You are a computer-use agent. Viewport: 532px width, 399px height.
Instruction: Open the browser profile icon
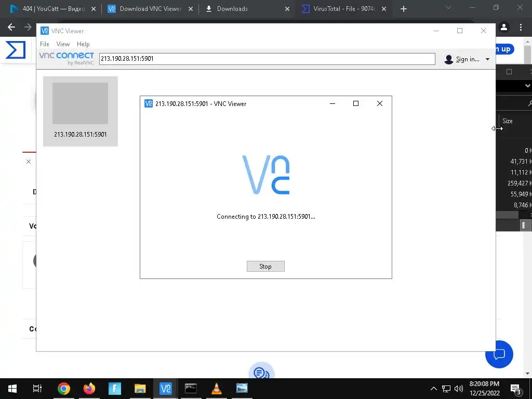[504, 27]
